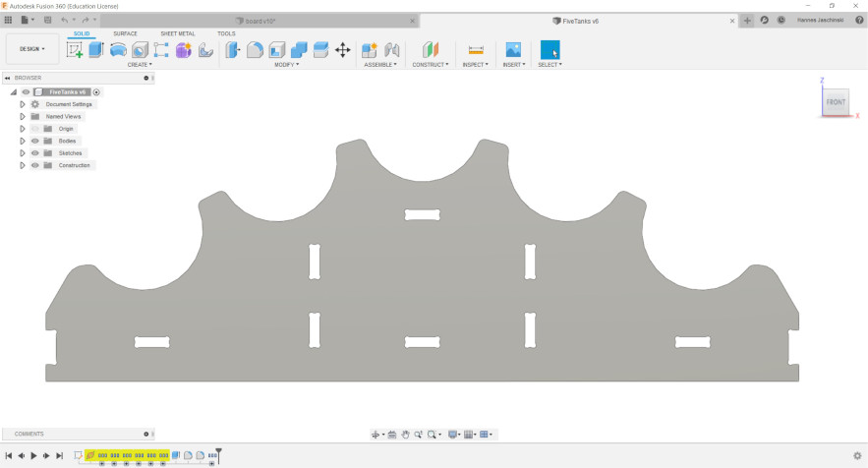Image resolution: width=868 pixels, height=468 pixels.
Task: Expand Document Settings node
Action: click(23, 104)
